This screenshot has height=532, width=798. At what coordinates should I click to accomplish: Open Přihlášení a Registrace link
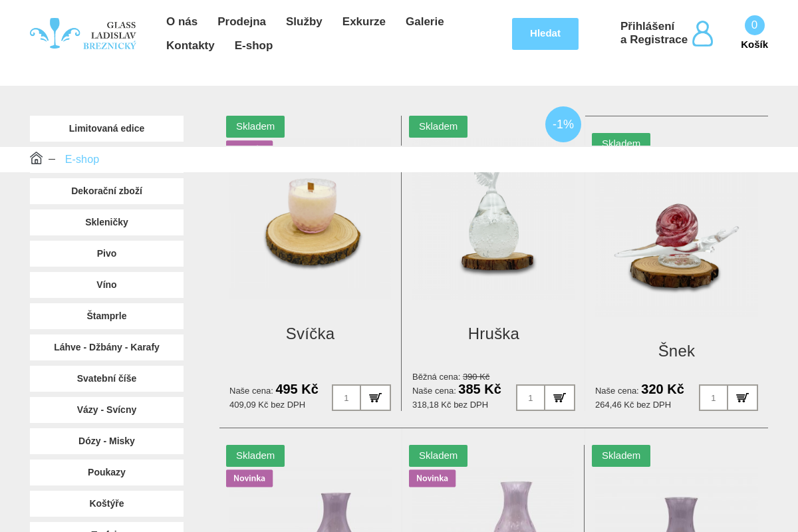click(654, 33)
